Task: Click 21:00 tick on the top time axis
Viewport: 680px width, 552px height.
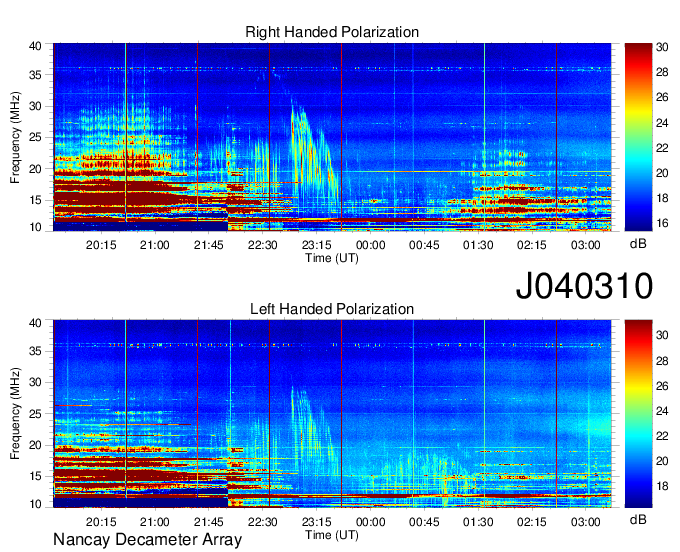Action: (155, 245)
